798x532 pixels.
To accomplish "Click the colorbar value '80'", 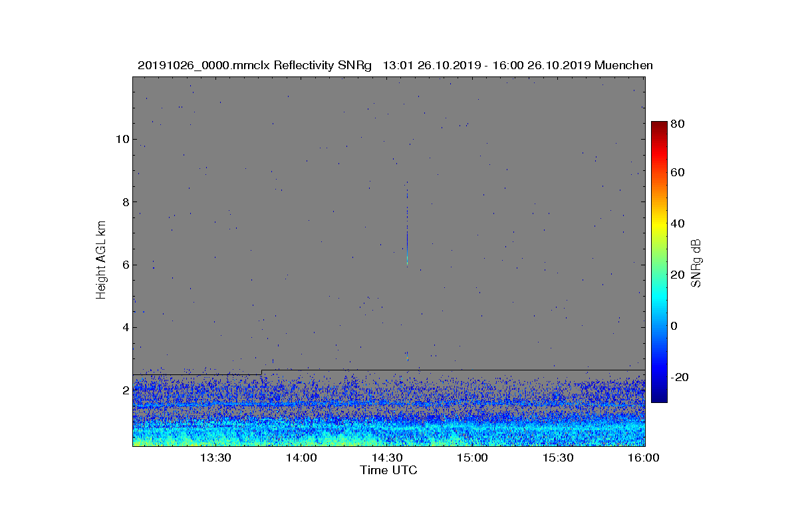I will click(x=678, y=123).
